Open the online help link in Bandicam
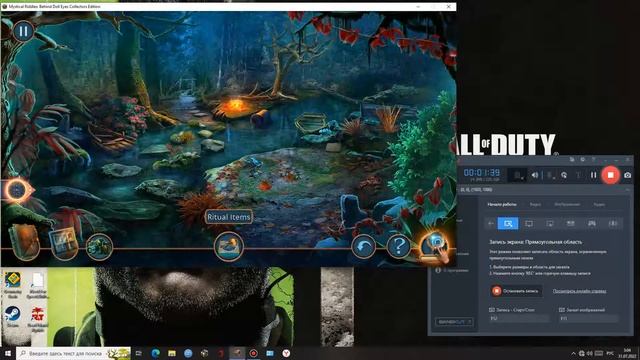The image size is (640, 360). tap(579, 291)
